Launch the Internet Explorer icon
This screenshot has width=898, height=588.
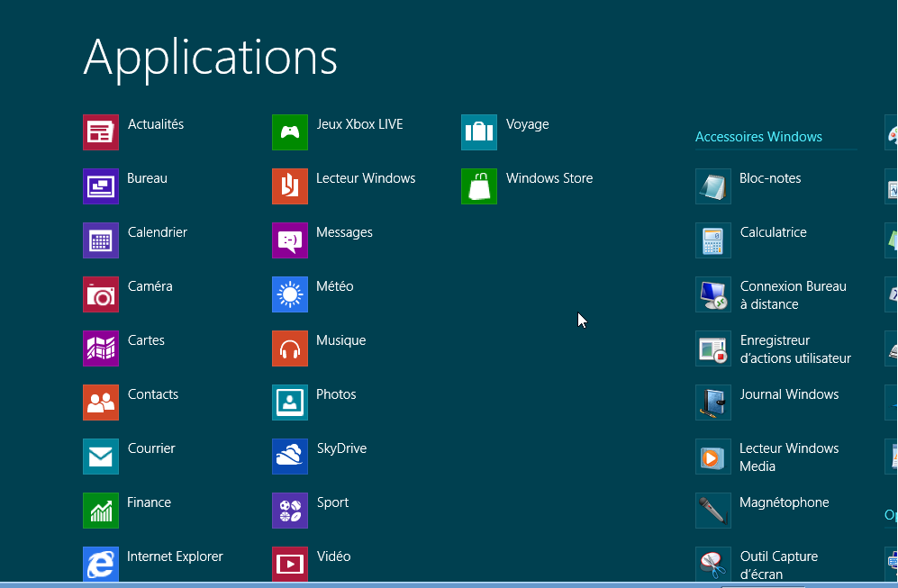coord(100,565)
